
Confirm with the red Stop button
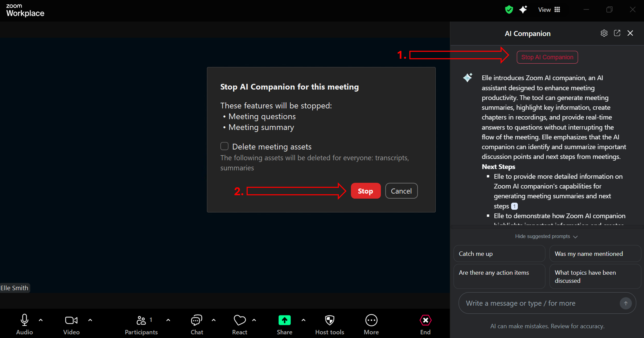point(365,191)
